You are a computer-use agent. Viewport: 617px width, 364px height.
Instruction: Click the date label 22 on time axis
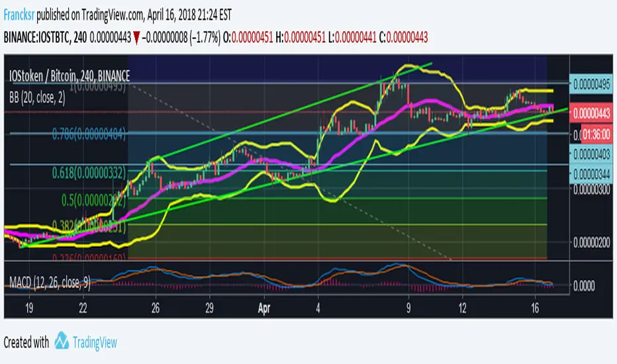click(x=83, y=308)
